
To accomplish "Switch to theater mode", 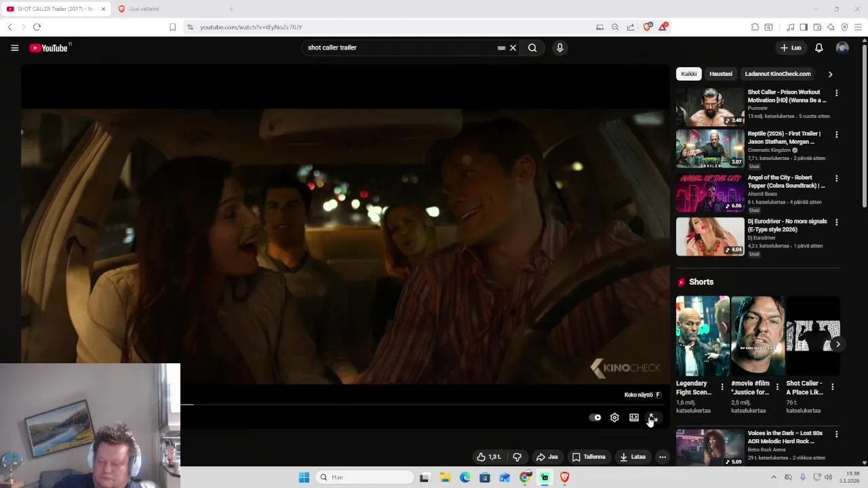I will [x=633, y=418].
